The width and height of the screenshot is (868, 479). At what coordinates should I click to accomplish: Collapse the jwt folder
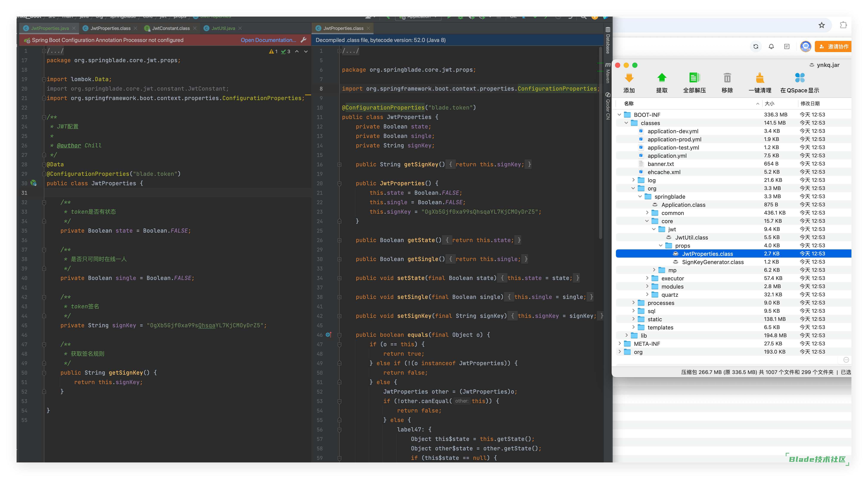(654, 229)
